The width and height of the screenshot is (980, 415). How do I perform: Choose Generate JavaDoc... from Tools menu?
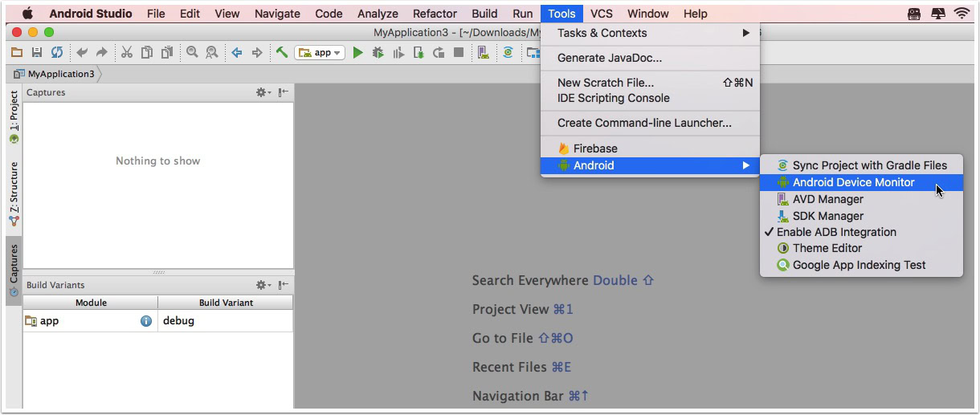pyautogui.click(x=650, y=59)
